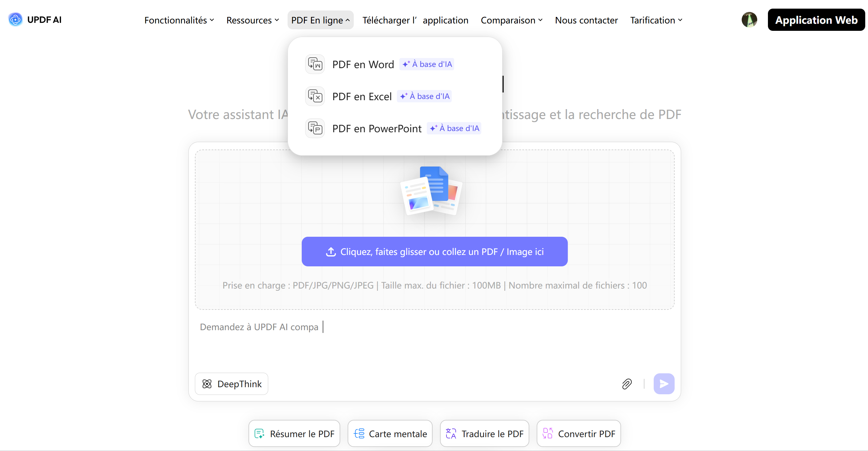Click the Application Web button
The width and height of the screenshot is (868, 451).
(x=817, y=19)
